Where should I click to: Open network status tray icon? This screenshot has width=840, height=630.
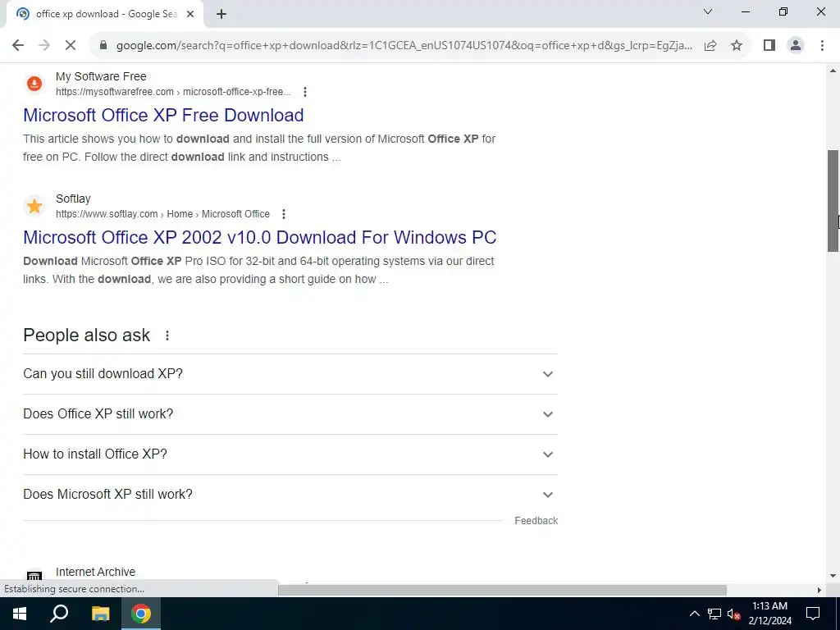tap(714, 614)
